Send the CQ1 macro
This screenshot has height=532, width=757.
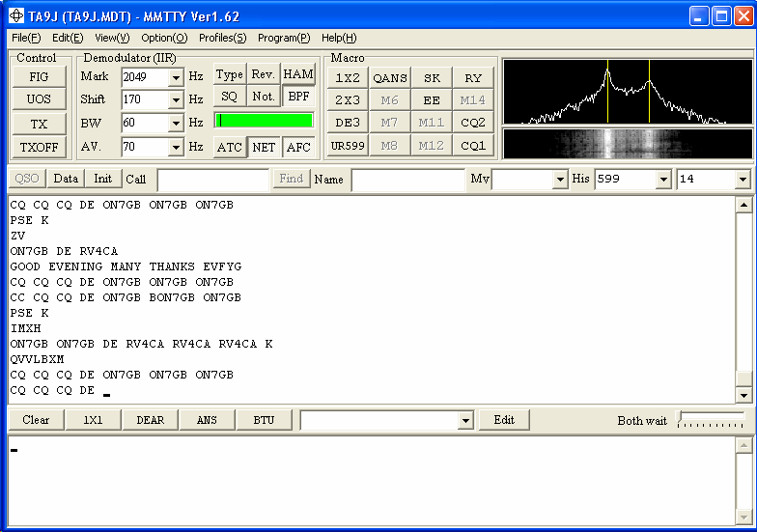[473, 145]
